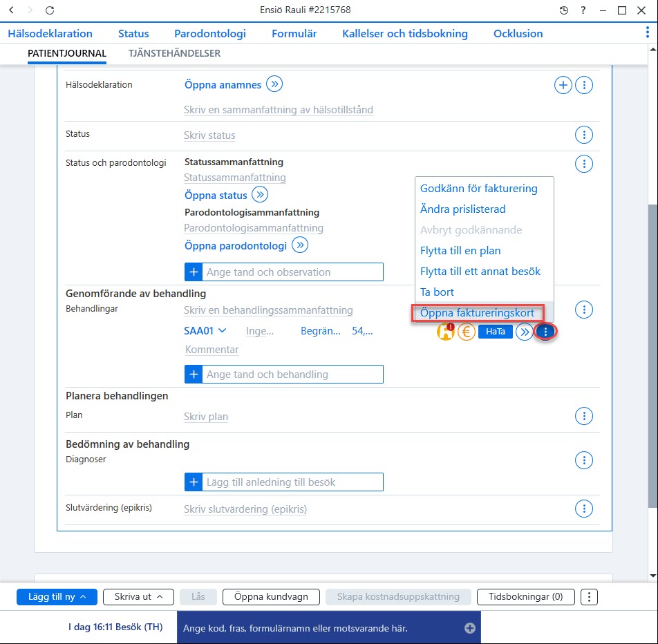Open the history clock icon
This screenshot has height=644, width=658.
(x=563, y=10)
